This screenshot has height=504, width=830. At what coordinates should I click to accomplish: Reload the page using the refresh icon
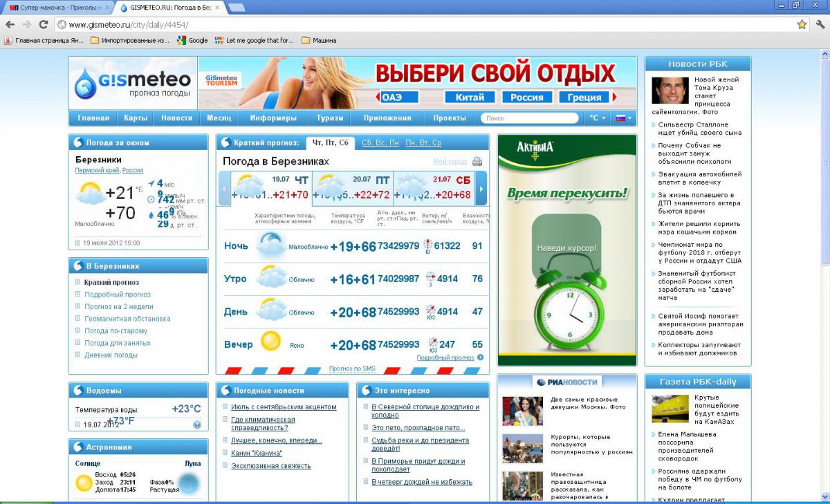(43, 24)
